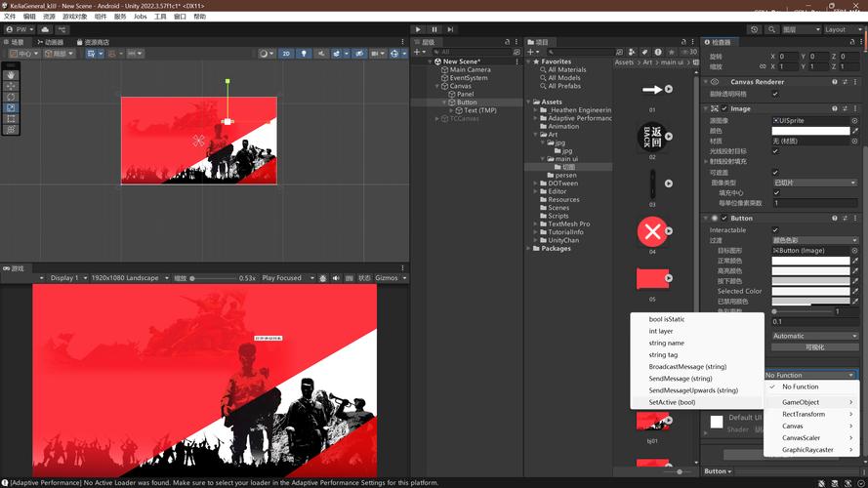Screen dimensions: 868x488
Task: Click the Step frame button
Action: (x=451, y=29)
